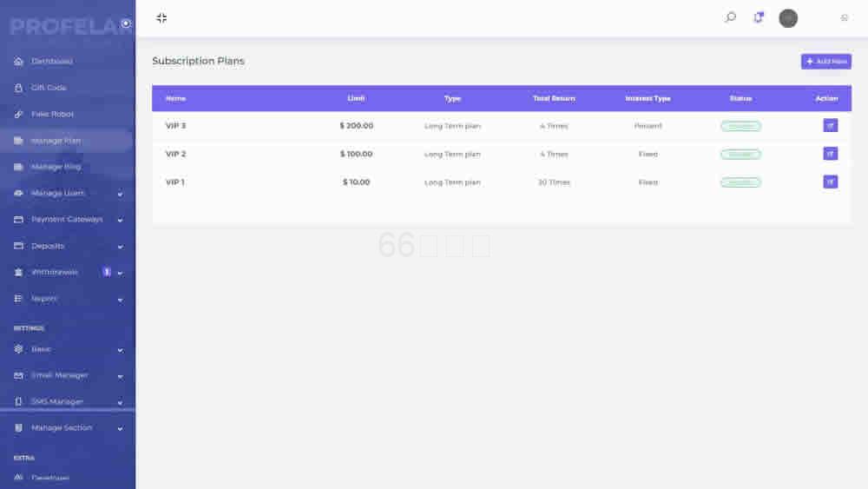
Task: Expand the Email Manager submenu
Action: 120,376
